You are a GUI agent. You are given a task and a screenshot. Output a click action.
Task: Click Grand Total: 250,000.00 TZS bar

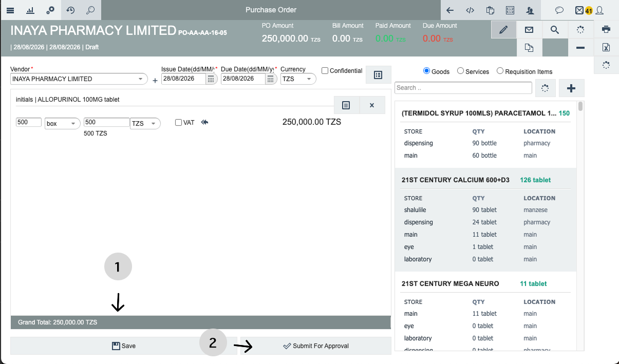click(200, 322)
